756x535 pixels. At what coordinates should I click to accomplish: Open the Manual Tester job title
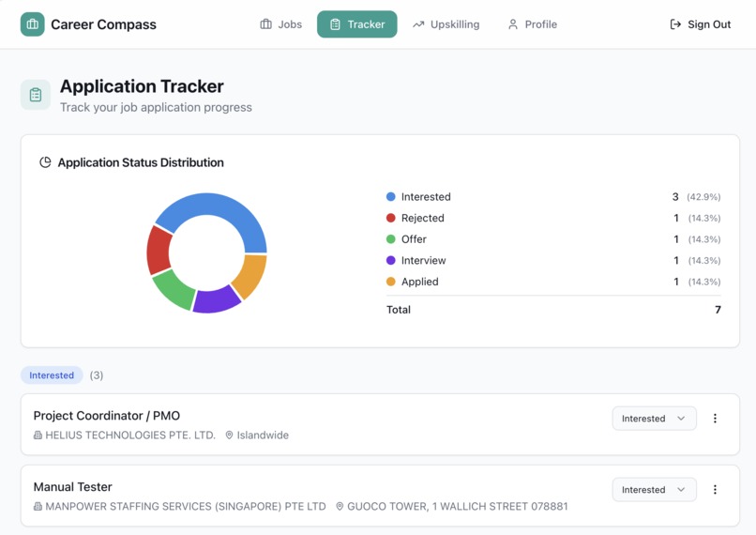pyautogui.click(x=73, y=487)
